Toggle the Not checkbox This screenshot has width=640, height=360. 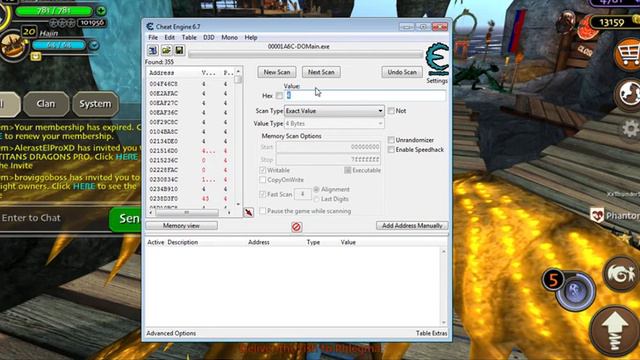(x=391, y=111)
